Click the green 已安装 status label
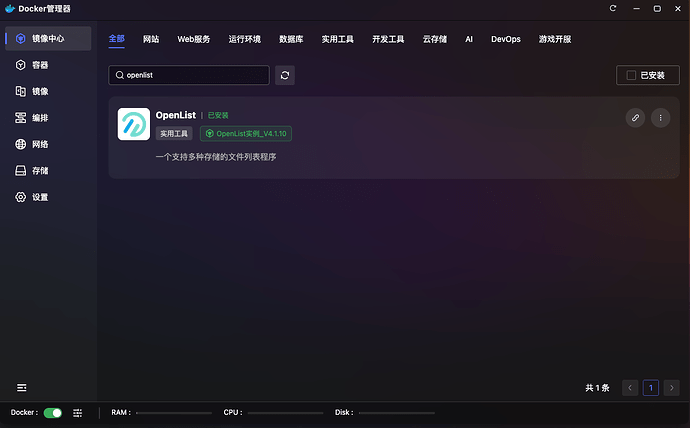This screenshot has height=428, width=690. click(x=218, y=115)
